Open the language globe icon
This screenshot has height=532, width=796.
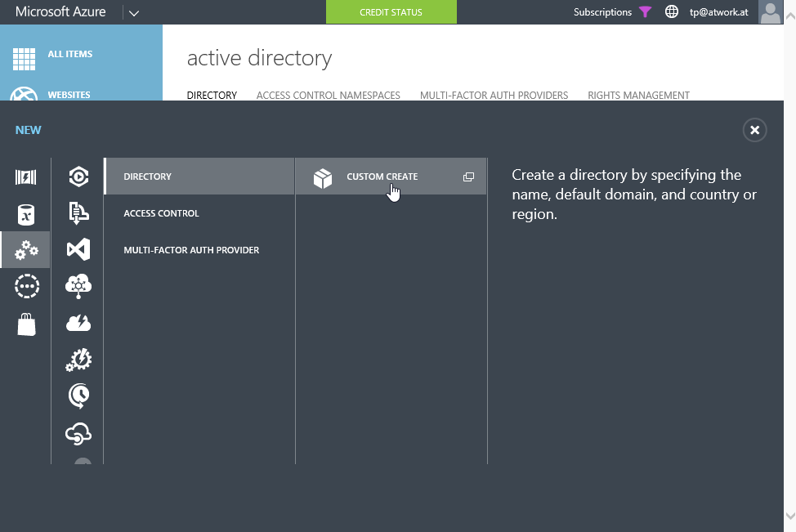(672, 11)
